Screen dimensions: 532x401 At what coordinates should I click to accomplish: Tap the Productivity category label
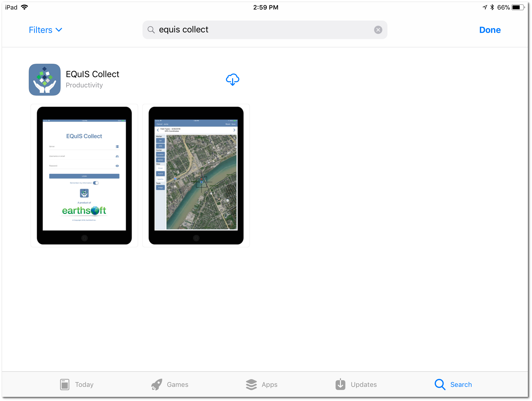84,85
